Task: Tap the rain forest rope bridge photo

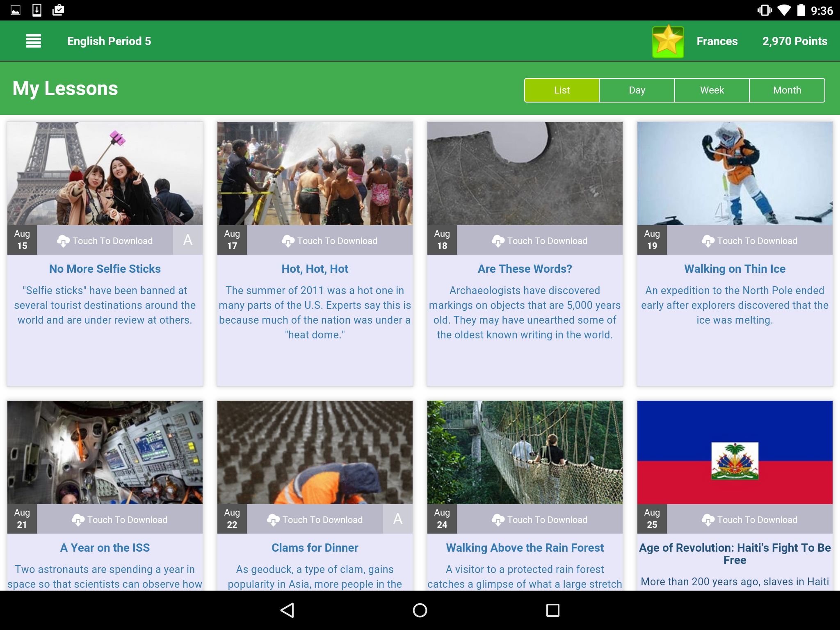Action: (x=525, y=452)
